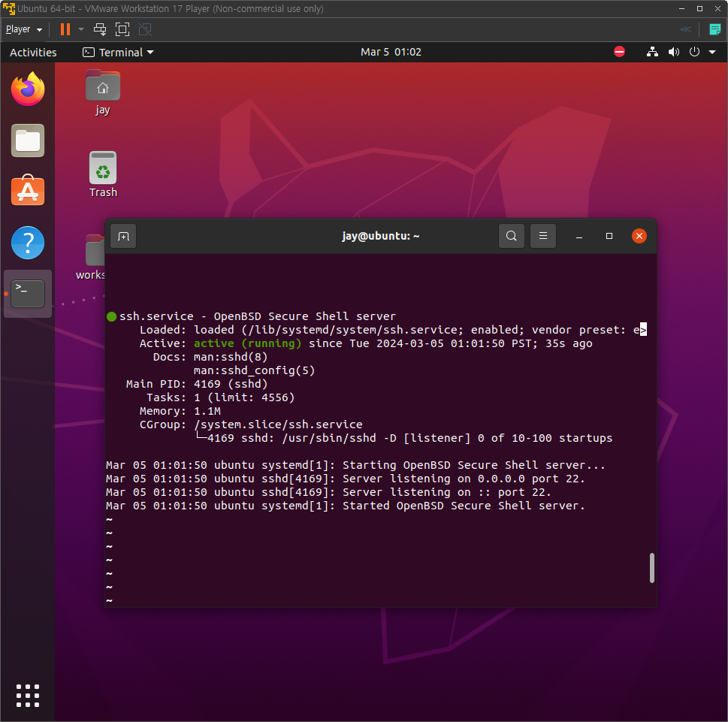Screen dimensions: 728x722
Task: Expand the system menu arrow
Action: tap(712, 52)
